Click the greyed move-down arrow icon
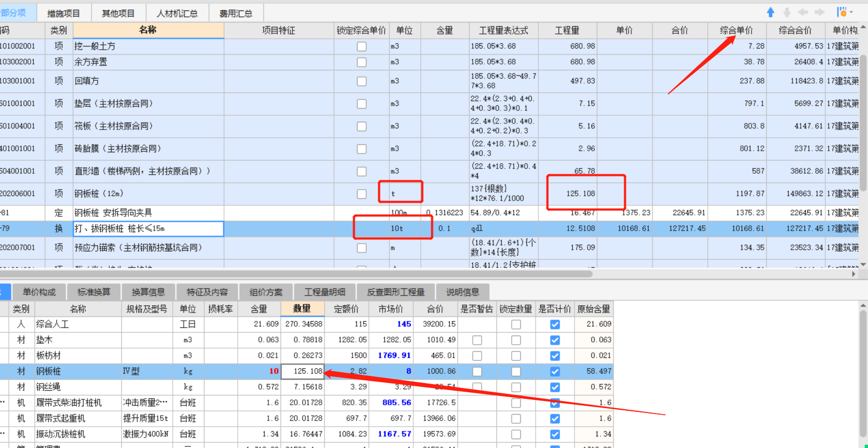 click(x=787, y=12)
